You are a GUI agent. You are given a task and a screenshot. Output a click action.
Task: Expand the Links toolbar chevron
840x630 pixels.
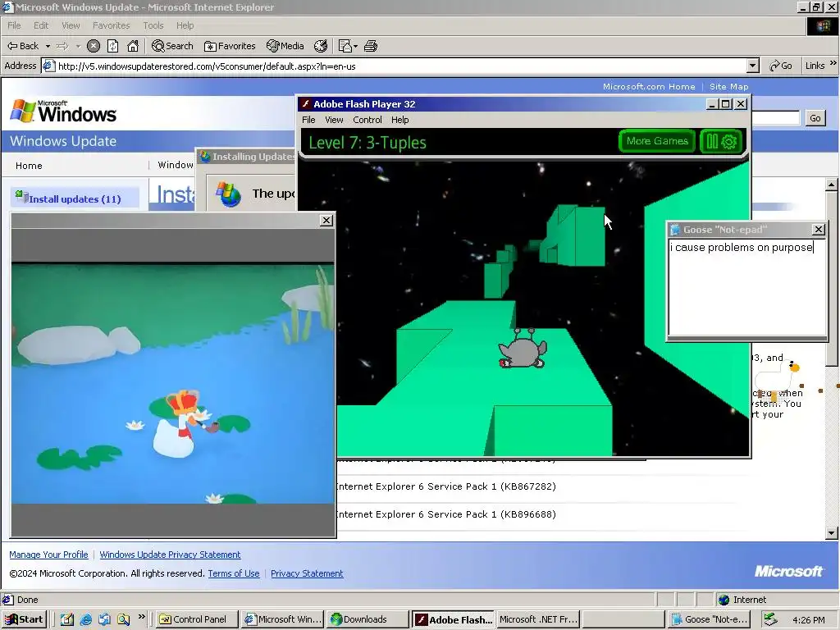point(833,63)
